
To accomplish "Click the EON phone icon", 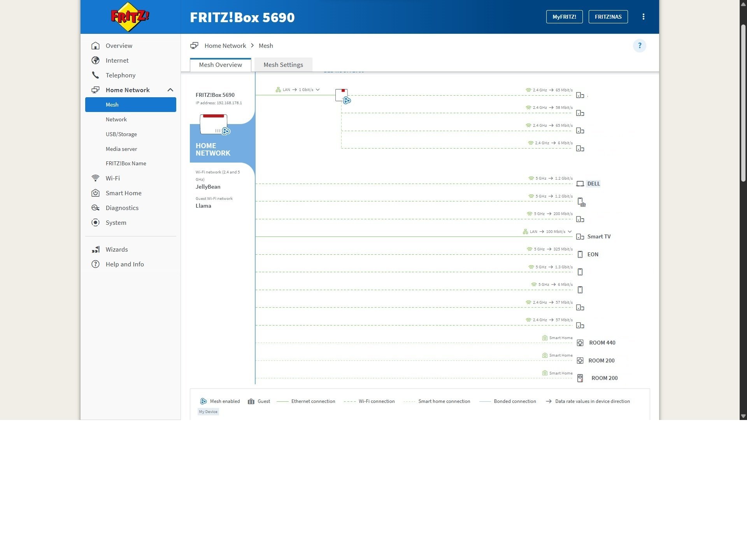I will point(580,254).
